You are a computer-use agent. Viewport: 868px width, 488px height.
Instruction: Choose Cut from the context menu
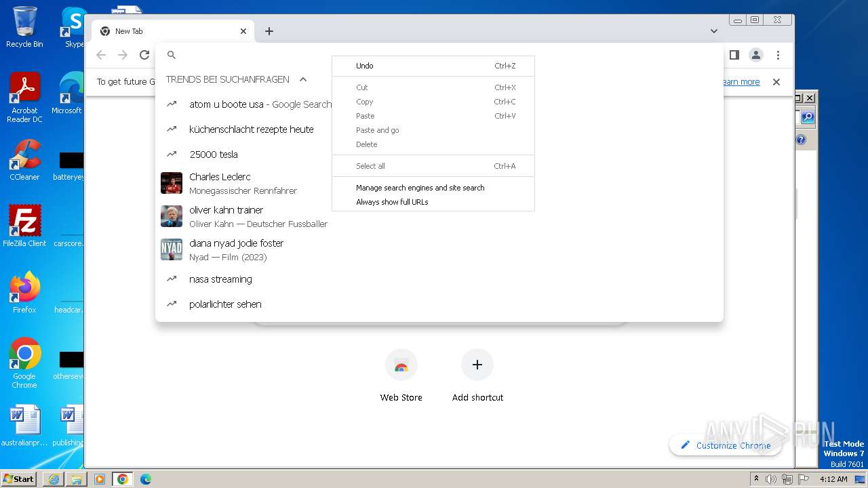pyautogui.click(x=433, y=87)
